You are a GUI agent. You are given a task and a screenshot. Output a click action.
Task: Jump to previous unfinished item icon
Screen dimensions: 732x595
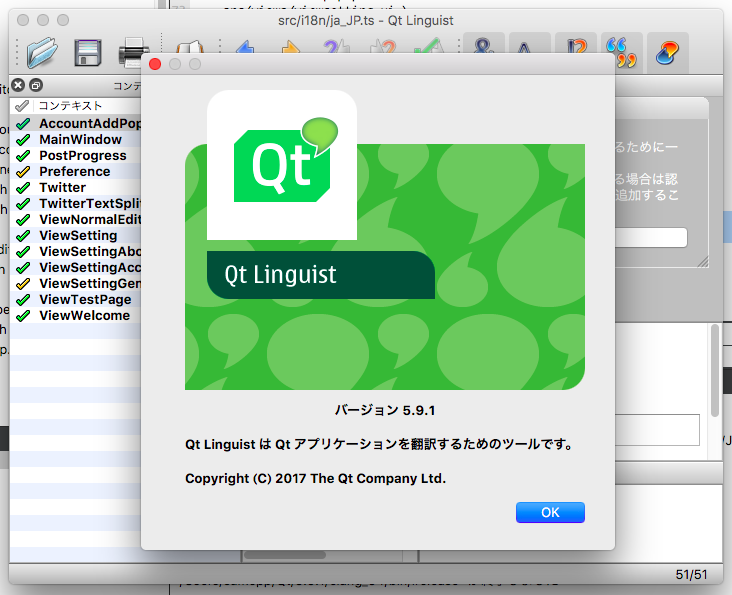pyautogui.click(x=337, y=48)
